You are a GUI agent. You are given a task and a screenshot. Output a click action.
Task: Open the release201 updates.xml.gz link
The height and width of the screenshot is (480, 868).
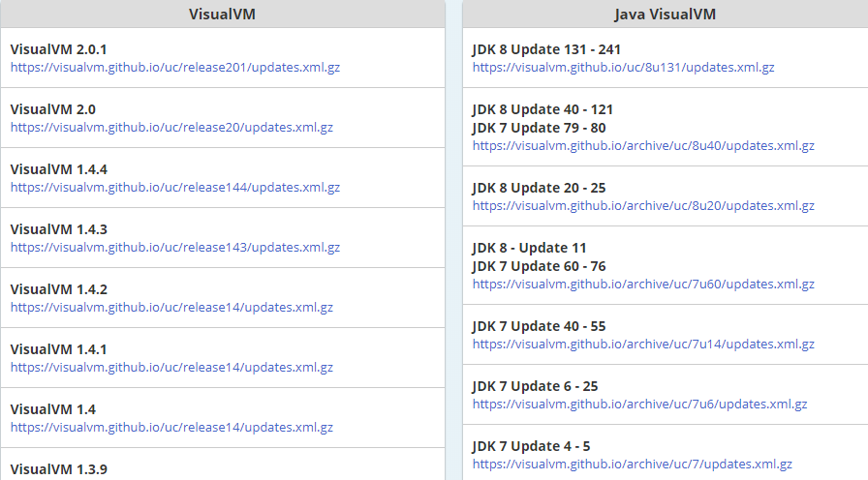[x=175, y=68]
